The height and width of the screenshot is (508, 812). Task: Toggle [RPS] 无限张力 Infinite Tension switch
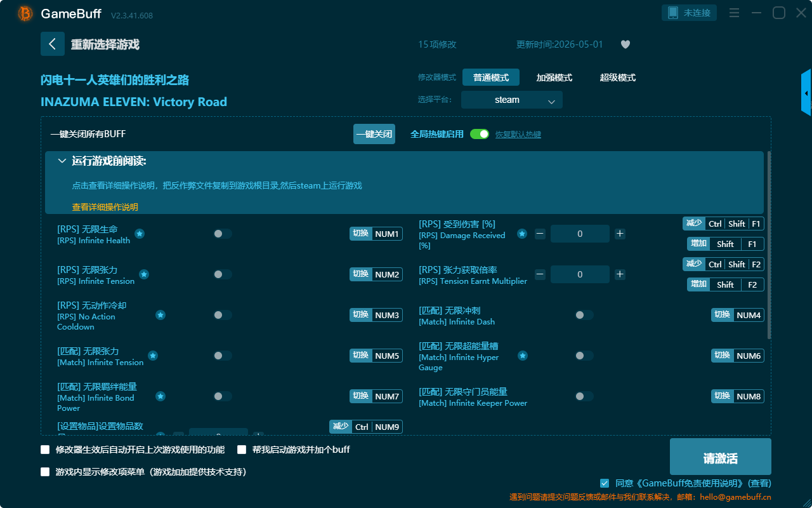point(222,274)
